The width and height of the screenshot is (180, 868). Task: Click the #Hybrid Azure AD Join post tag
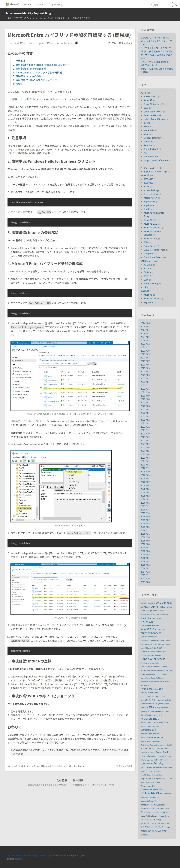(x=29, y=766)
